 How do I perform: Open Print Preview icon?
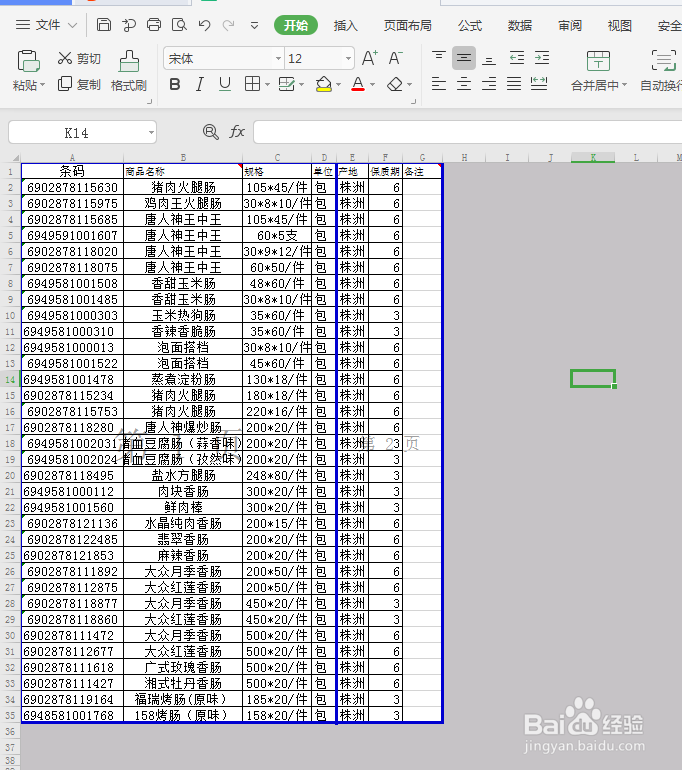point(179,25)
